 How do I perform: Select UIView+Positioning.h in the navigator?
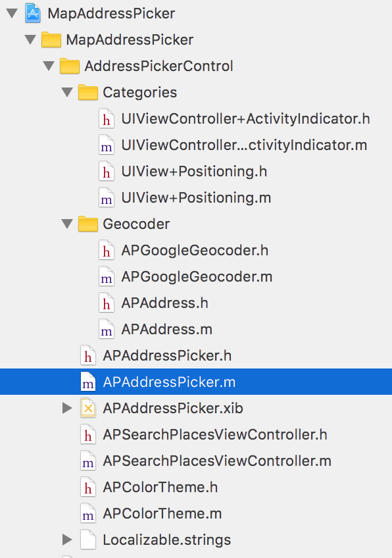194,172
